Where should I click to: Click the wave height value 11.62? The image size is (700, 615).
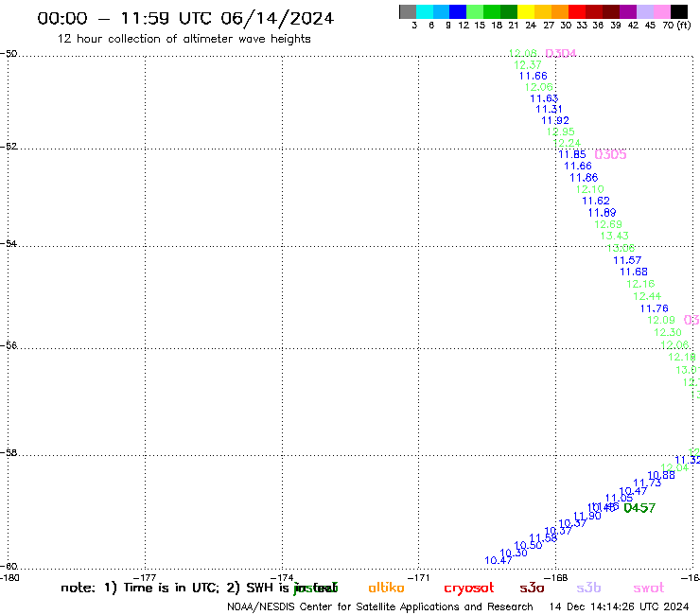point(596,201)
